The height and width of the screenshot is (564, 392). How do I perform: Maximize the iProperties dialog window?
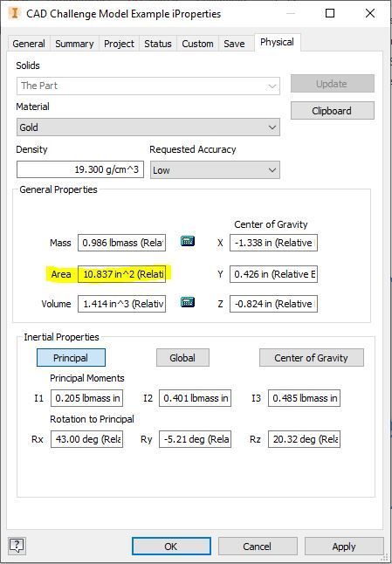point(330,13)
